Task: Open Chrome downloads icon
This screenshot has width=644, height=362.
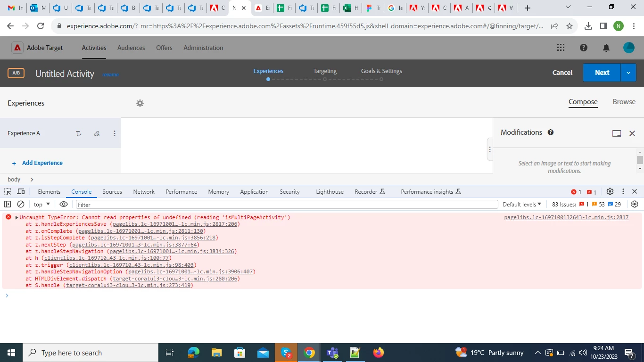Action: point(588,26)
